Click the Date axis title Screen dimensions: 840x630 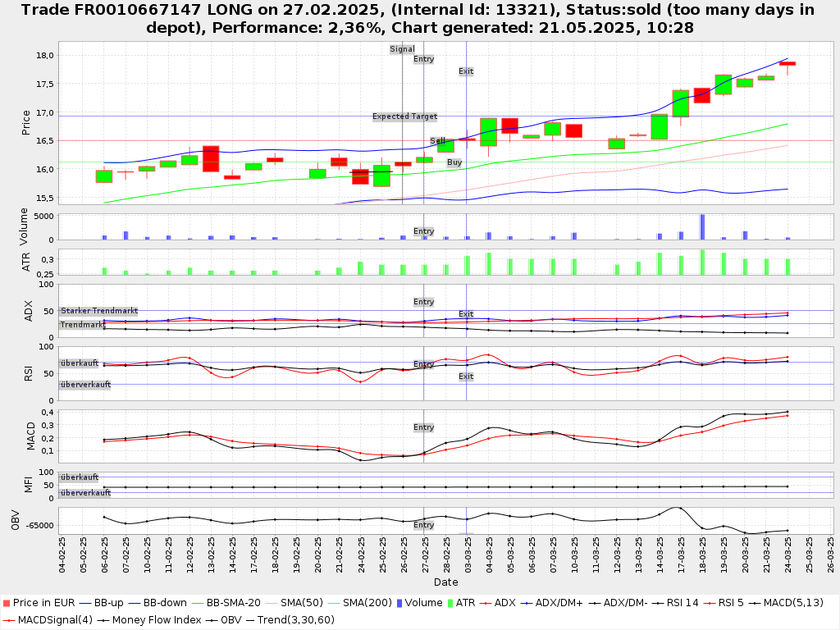coord(446,582)
